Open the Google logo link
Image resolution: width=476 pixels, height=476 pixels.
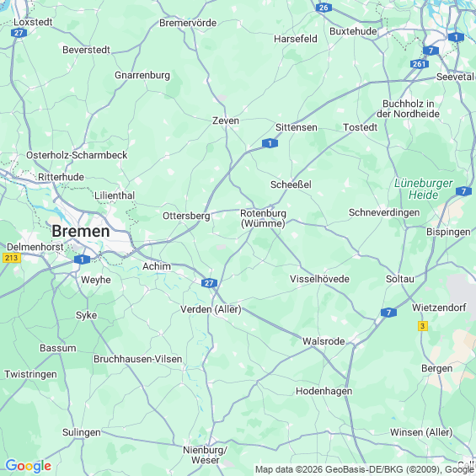pyautogui.click(x=29, y=466)
